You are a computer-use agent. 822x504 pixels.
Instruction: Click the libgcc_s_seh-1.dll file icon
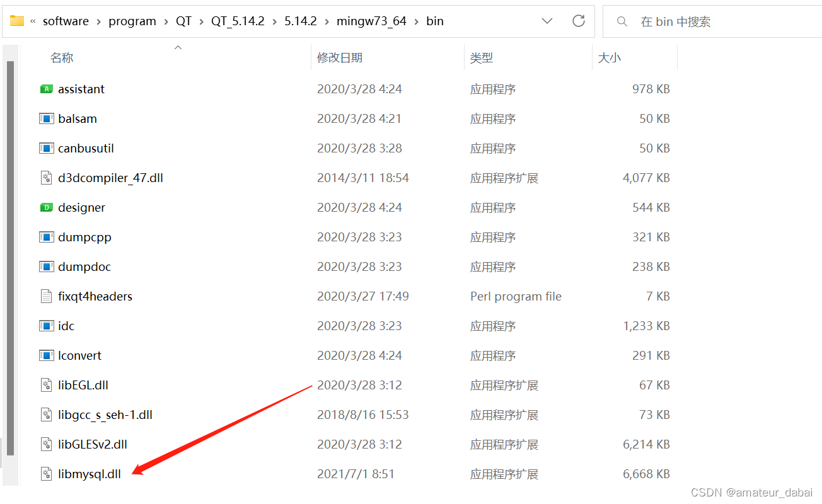click(x=46, y=415)
